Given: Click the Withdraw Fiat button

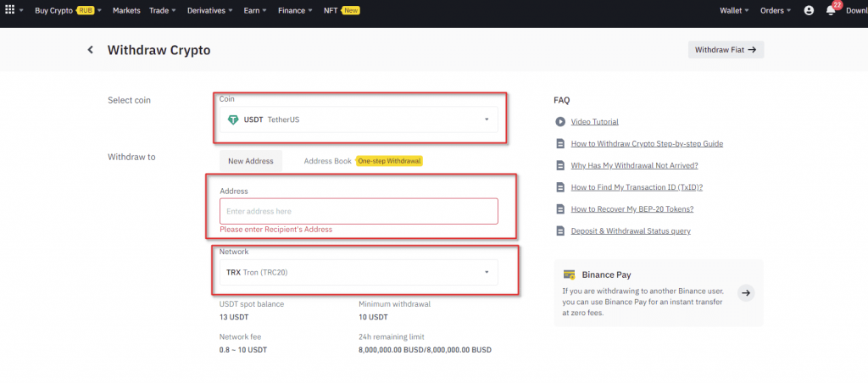Looking at the screenshot, I should coord(726,49).
